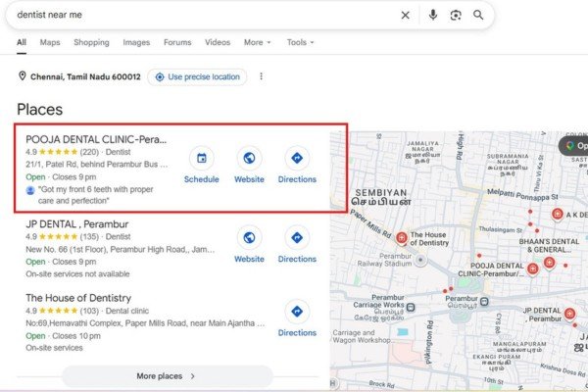Switch to the Shopping tab
The image size is (588, 392).
pos(91,42)
